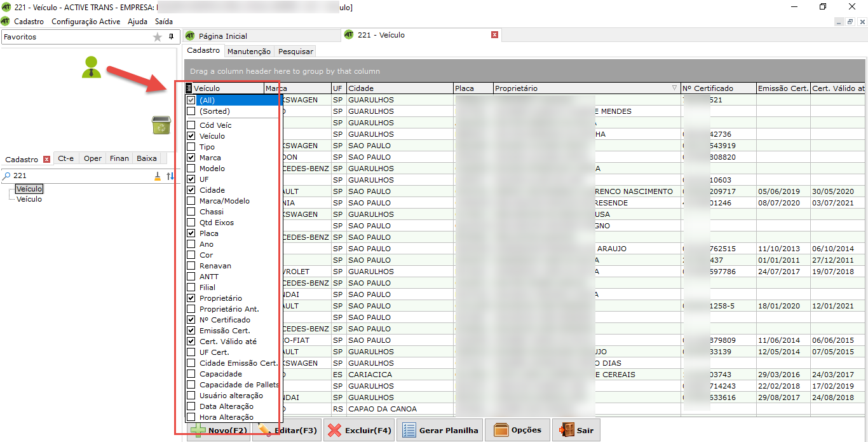Click the search field containing 221
The width and height of the screenshot is (868, 442).
[x=81, y=176]
